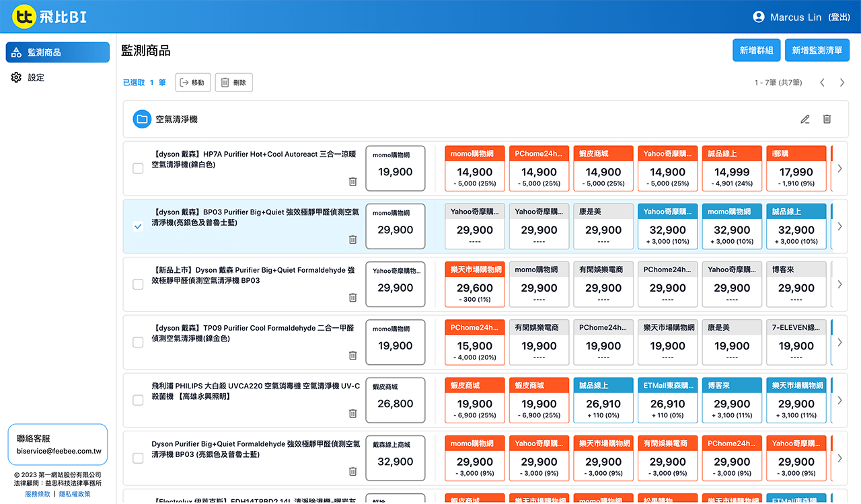Click the 空氣清淨機 group name
861x504 pixels.
tap(176, 119)
